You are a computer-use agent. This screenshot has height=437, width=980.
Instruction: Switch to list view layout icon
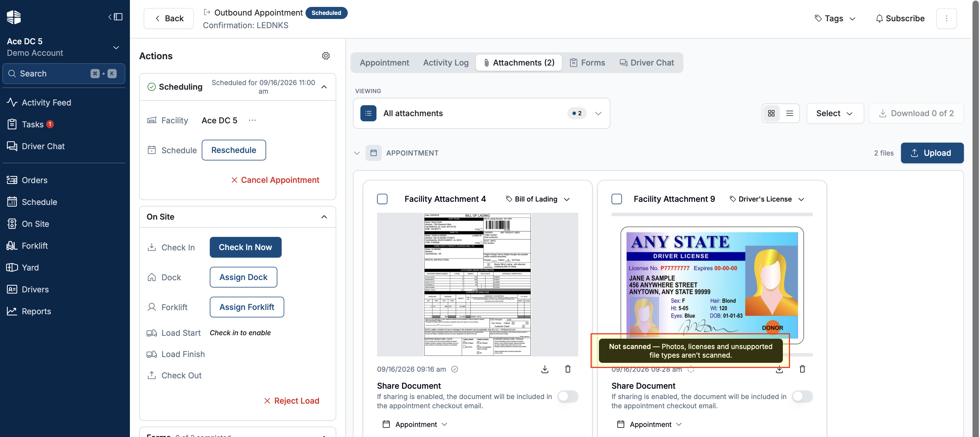790,114
